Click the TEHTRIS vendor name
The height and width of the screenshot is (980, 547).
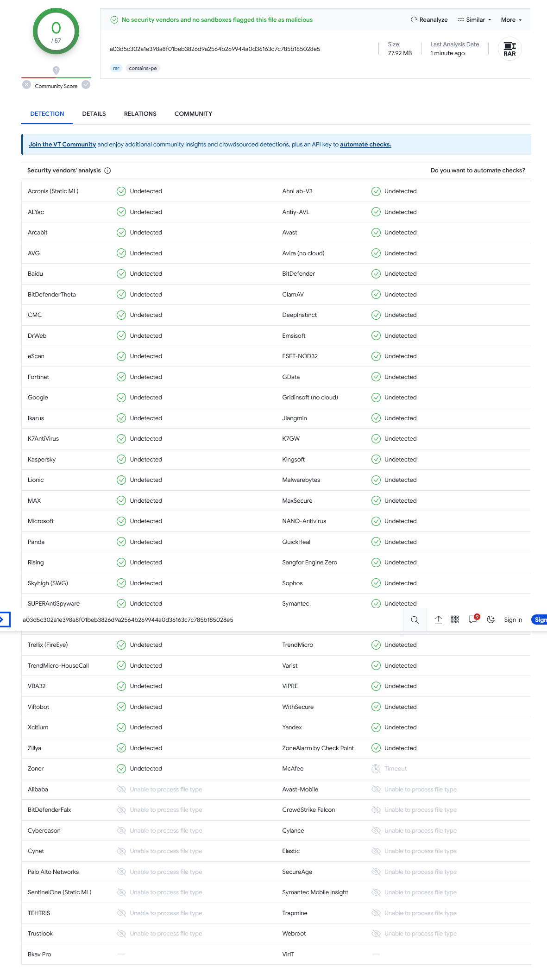(39, 913)
